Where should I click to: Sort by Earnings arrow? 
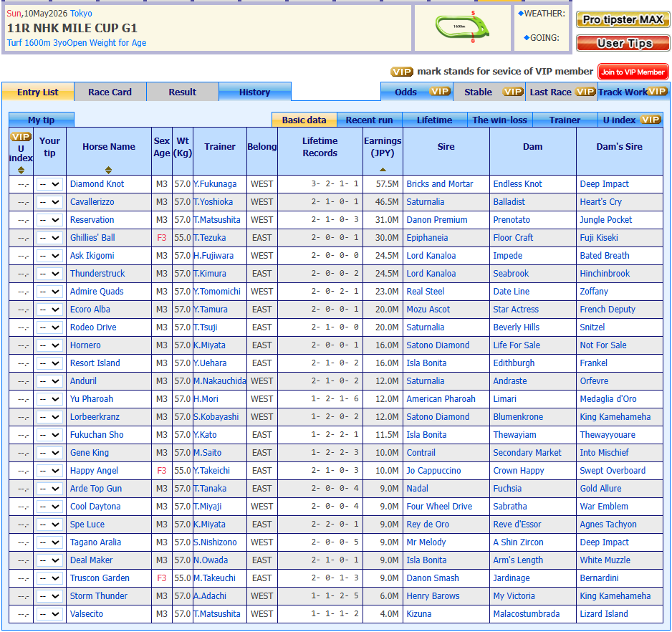coord(383,170)
